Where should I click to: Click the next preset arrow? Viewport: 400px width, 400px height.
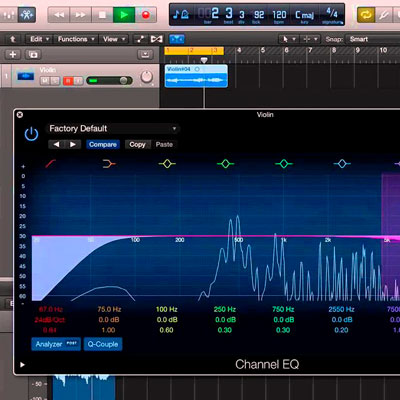pos(73,144)
